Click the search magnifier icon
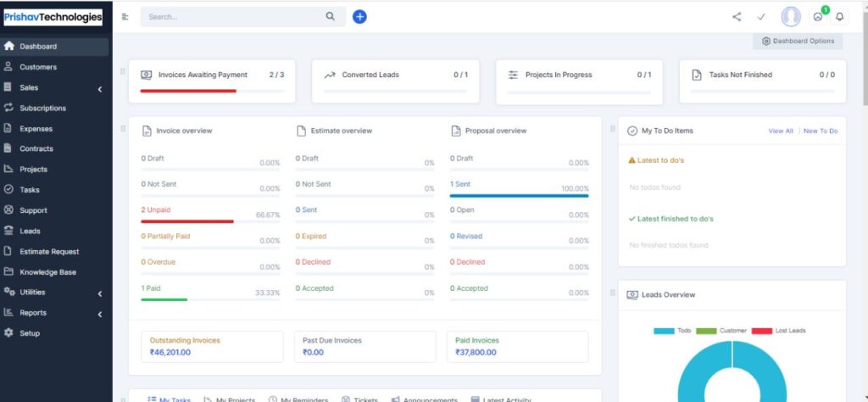This screenshot has width=868, height=402. click(330, 17)
